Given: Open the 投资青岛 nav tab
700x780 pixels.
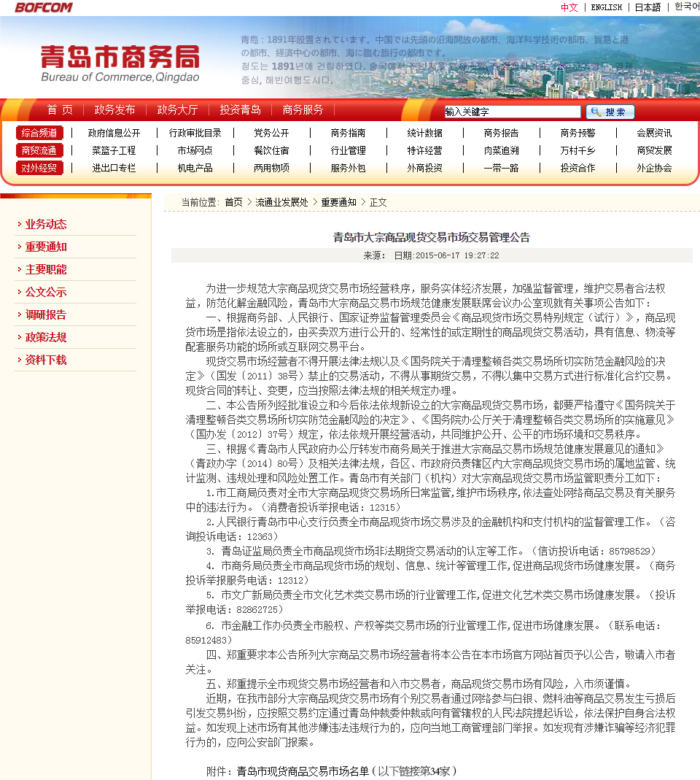Looking at the screenshot, I should (240, 110).
